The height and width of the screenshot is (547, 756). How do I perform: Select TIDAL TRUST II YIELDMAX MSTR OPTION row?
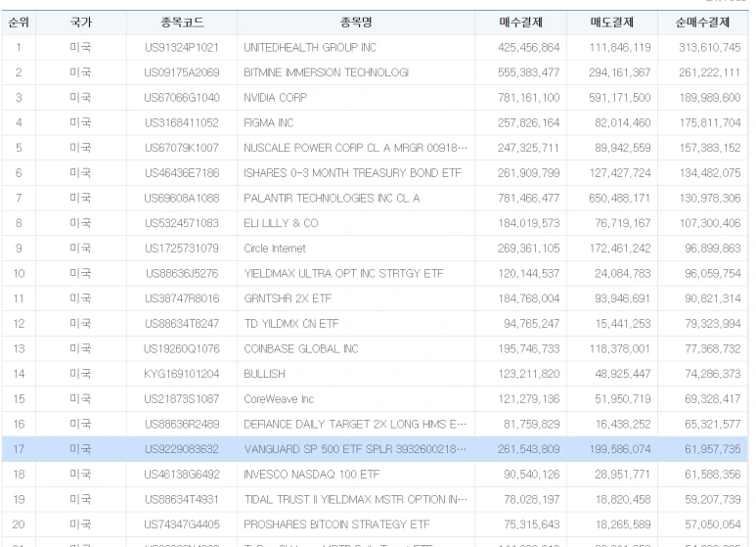(x=376, y=499)
